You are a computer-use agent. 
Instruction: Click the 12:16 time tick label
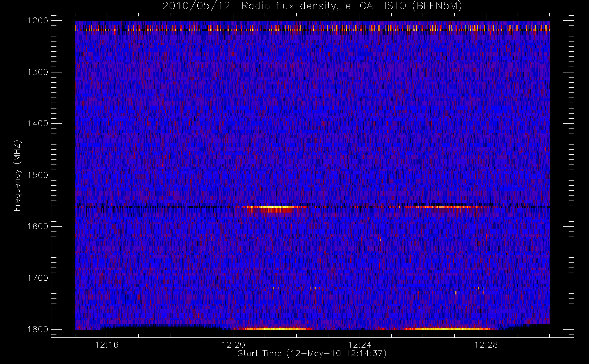click(107, 345)
